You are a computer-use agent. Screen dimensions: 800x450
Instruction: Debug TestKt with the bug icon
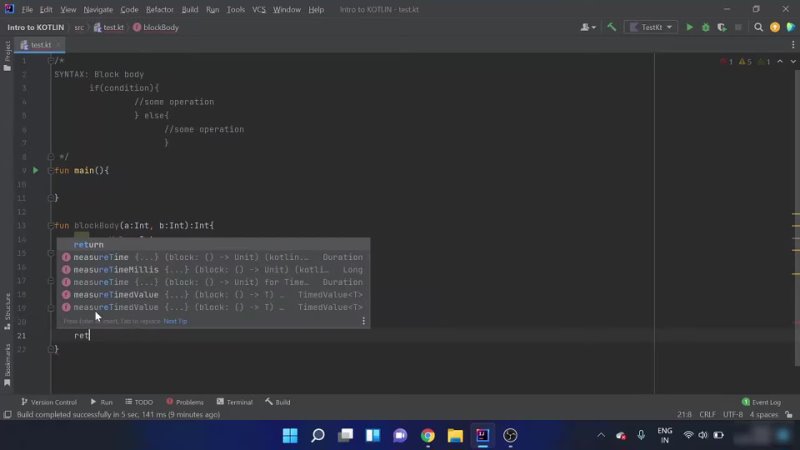pyautogui.click(x=706, y=28)
